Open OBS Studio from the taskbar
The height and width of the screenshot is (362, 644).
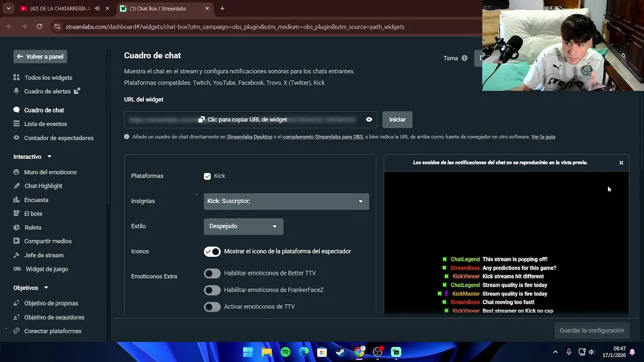(378, 352)
